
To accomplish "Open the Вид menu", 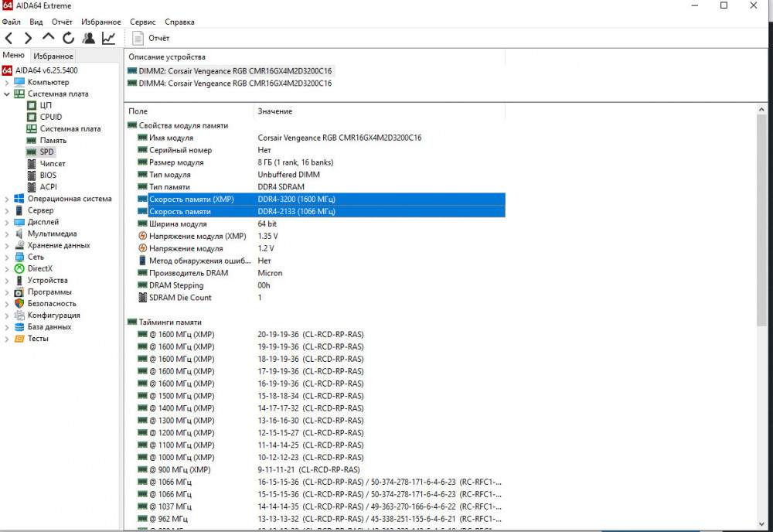I will coord(36,22).
